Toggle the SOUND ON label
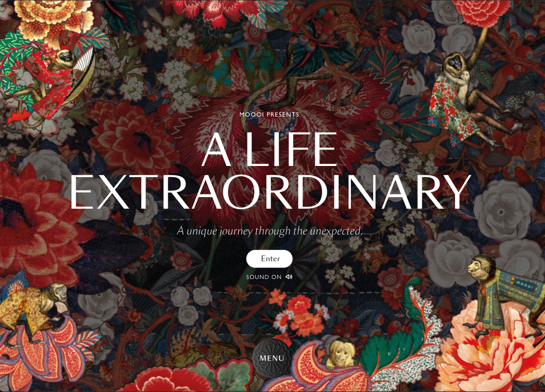545x392 pixels. (x=264, y=277)
